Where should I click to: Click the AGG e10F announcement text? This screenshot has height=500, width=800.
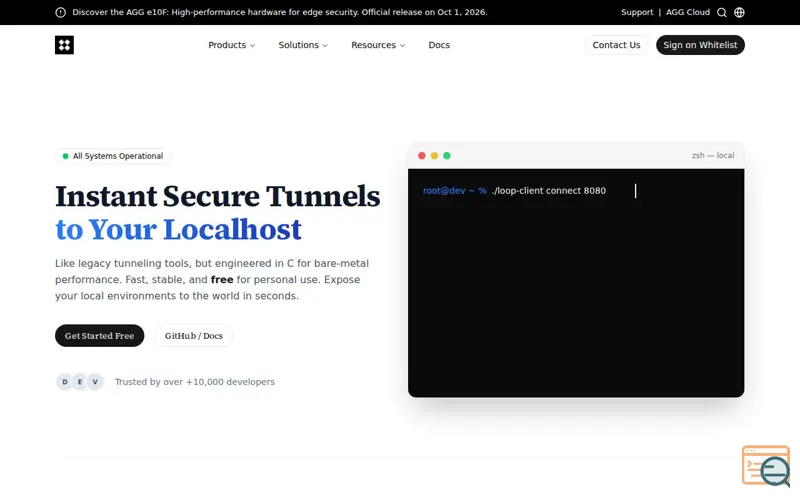point(280,12)
